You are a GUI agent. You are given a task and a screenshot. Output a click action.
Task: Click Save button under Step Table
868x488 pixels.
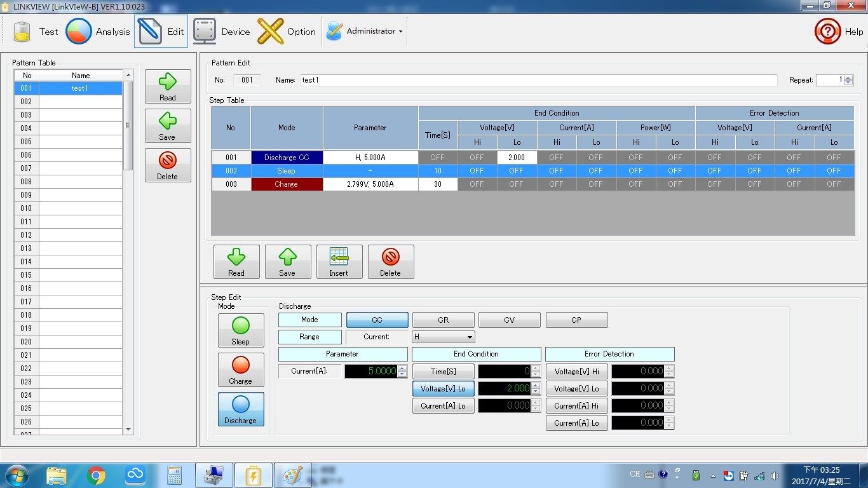pyautogui.click(x=287, y=261)
